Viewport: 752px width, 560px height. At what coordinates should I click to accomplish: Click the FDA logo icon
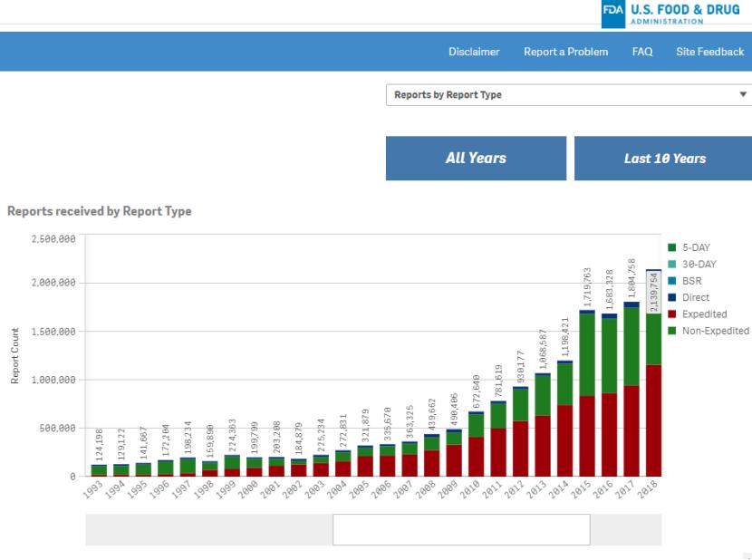pyautogui.click(x=614, y=14)
